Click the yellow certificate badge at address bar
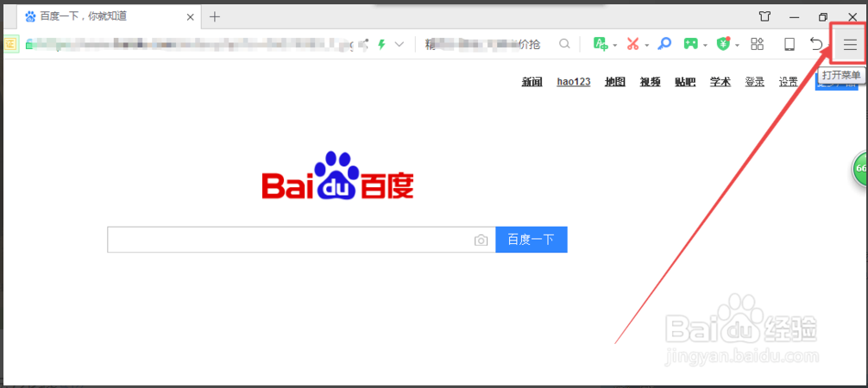 click(11, 44)
